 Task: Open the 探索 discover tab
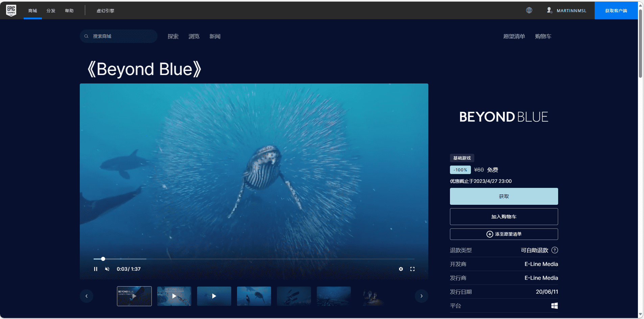pos(173,36)
